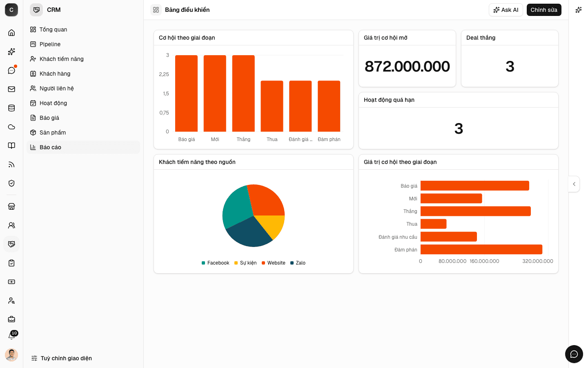Click the dashboard grid icon beside Bảng điều khiển
588x368 pixels.
click(156, 10)
